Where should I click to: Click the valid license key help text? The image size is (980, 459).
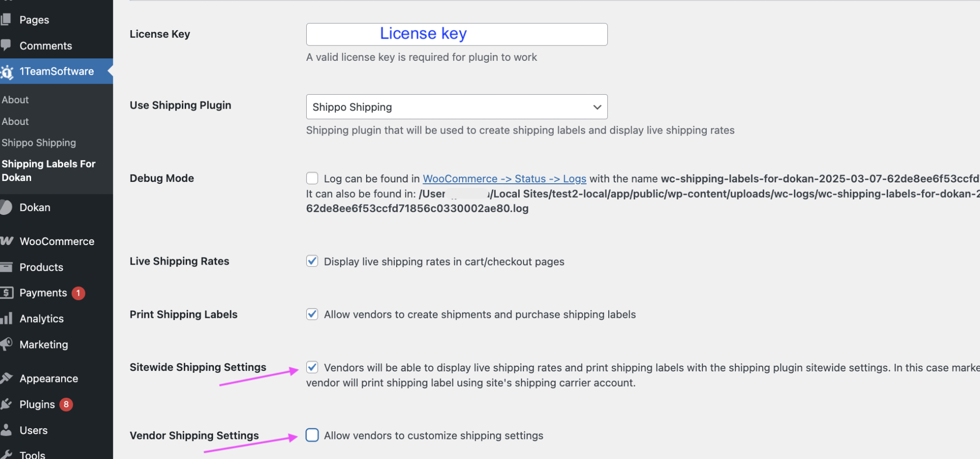pyautogui.click(x=422, y=57)
